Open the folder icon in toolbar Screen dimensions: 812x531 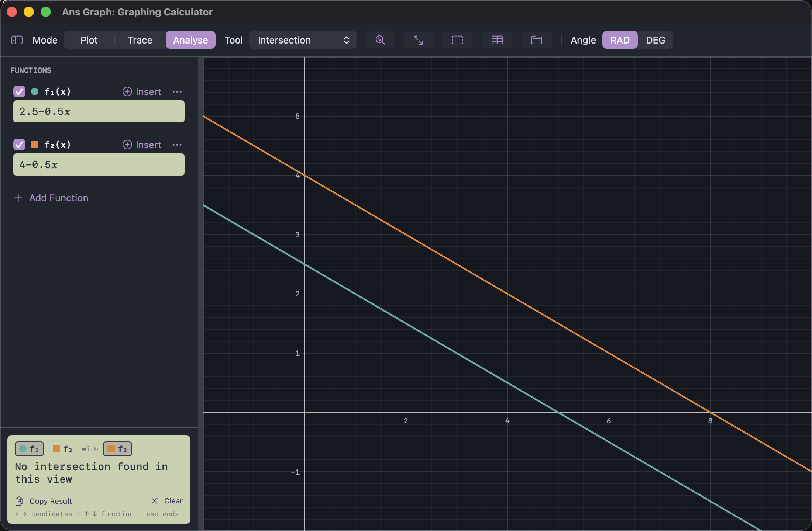(537, 40)
